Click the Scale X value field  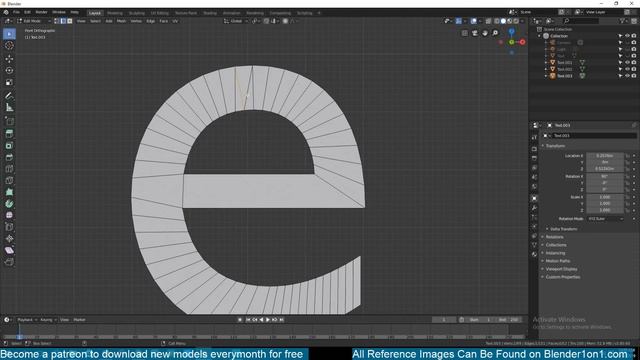tap(604, 197)
